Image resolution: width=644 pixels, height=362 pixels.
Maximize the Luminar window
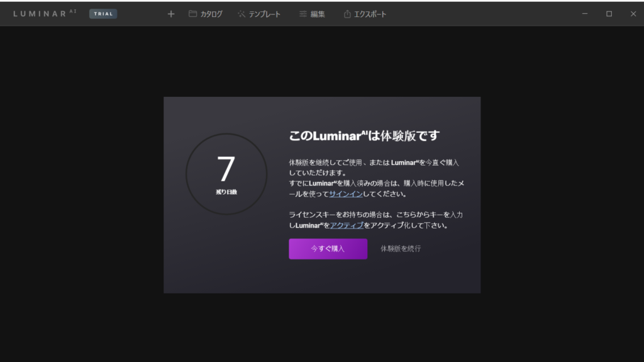609,14
